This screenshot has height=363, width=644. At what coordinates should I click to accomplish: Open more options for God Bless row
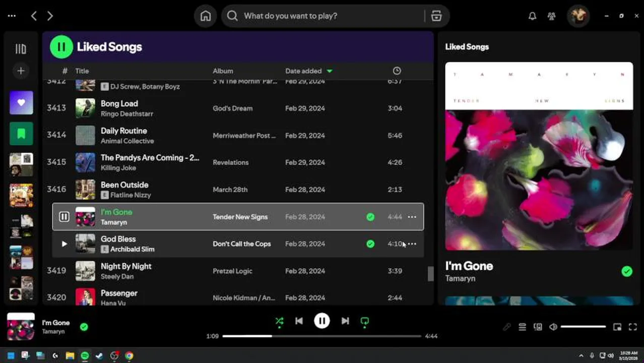click(x=412, y=244)
